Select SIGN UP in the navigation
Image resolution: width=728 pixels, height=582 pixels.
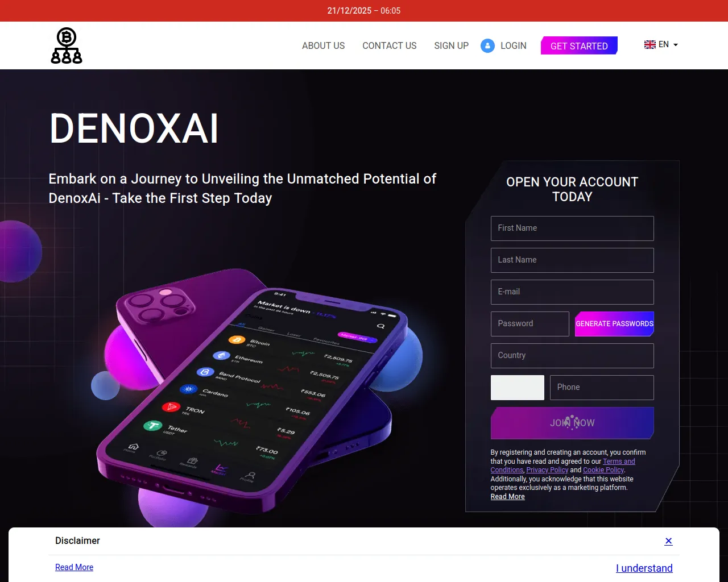(452, 45)
